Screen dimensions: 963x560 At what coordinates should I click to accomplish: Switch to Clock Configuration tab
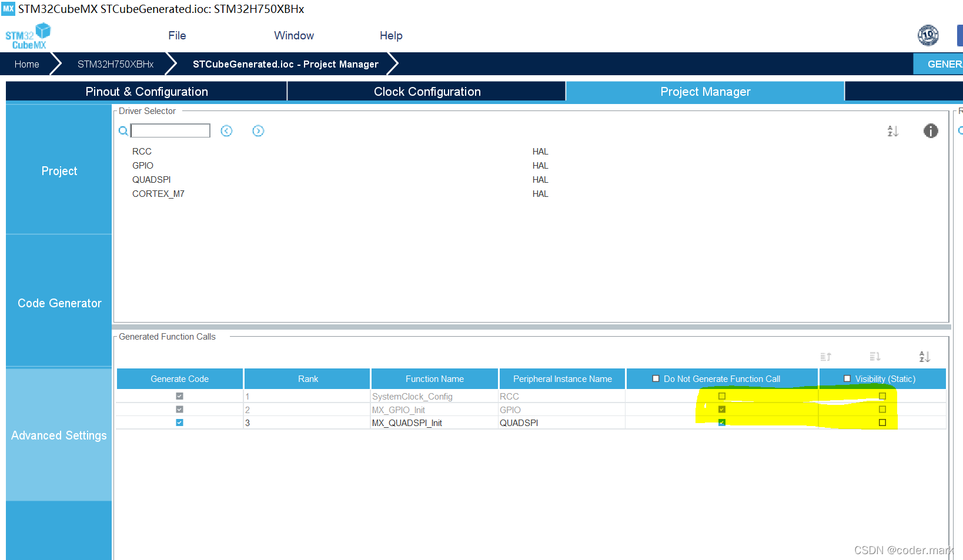point(427,91)
